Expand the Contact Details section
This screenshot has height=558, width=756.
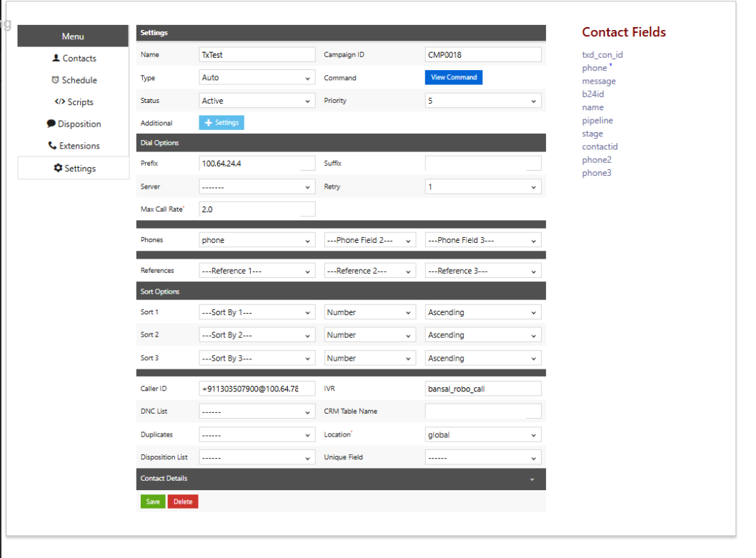[532, 479]
